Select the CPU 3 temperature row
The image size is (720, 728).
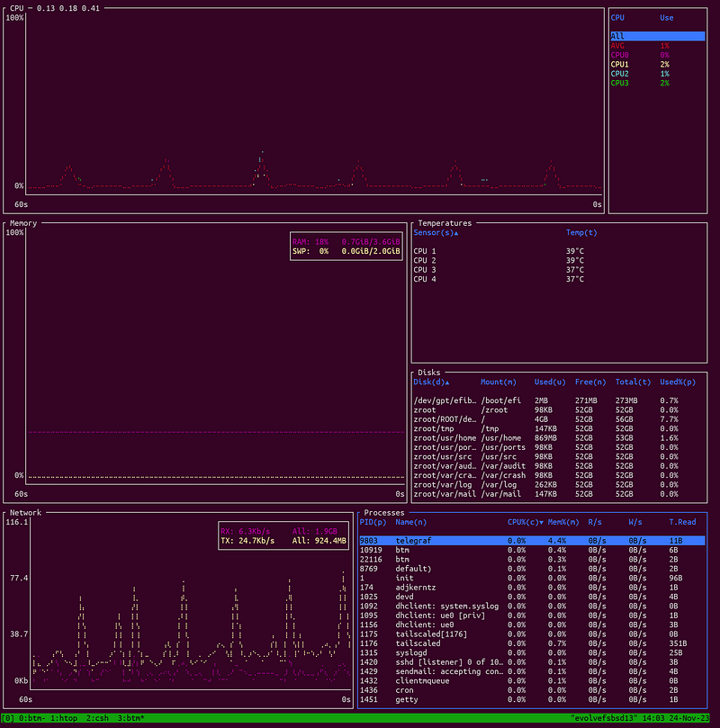tap(559, 270)
